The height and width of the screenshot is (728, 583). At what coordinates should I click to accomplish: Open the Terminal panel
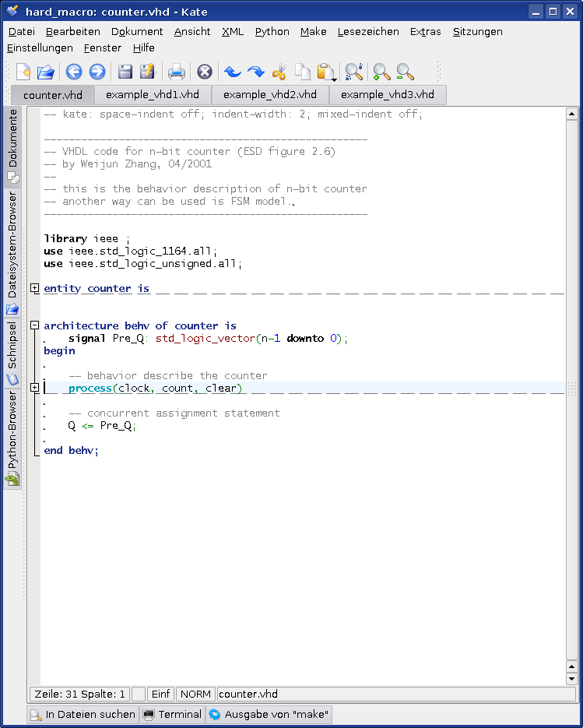tap(173, 714)
